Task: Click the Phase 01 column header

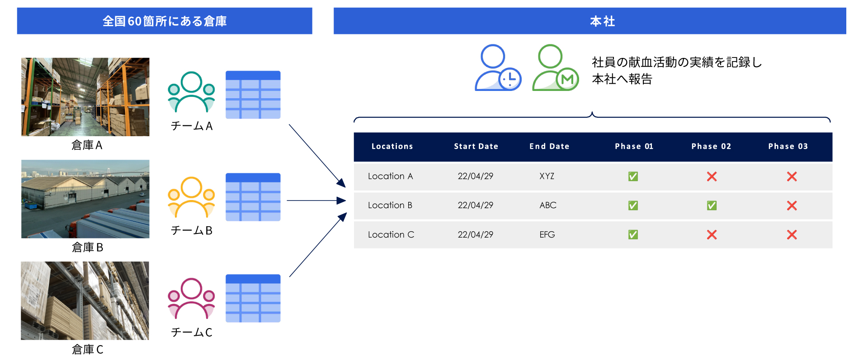Action: click(634, 146)
